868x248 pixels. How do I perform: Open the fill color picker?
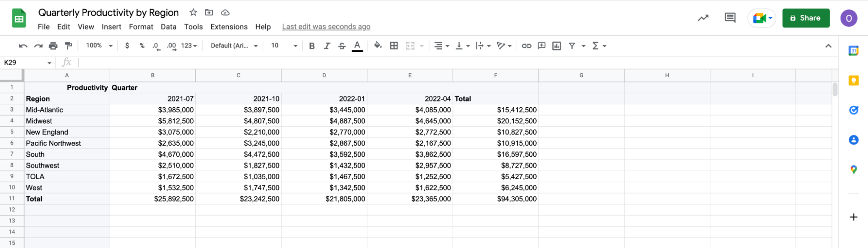(x=378, y=45)
